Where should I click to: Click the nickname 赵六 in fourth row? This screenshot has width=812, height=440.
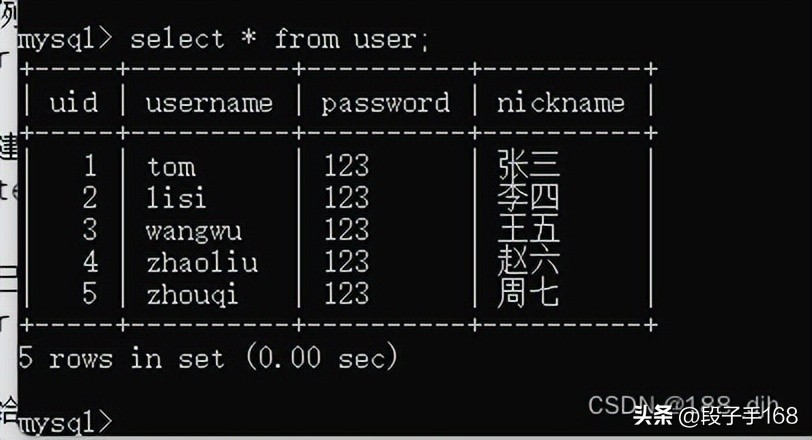pyautogui.click(x=528, y=260)
